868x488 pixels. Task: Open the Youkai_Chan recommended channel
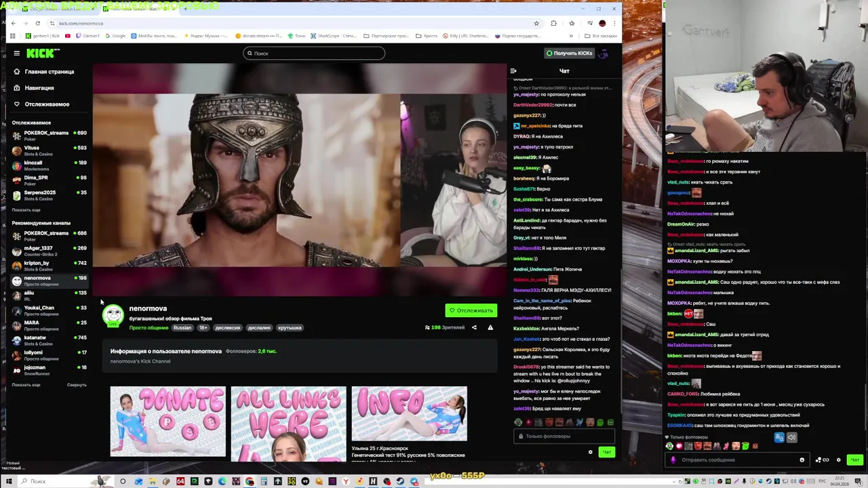[49, 310]
